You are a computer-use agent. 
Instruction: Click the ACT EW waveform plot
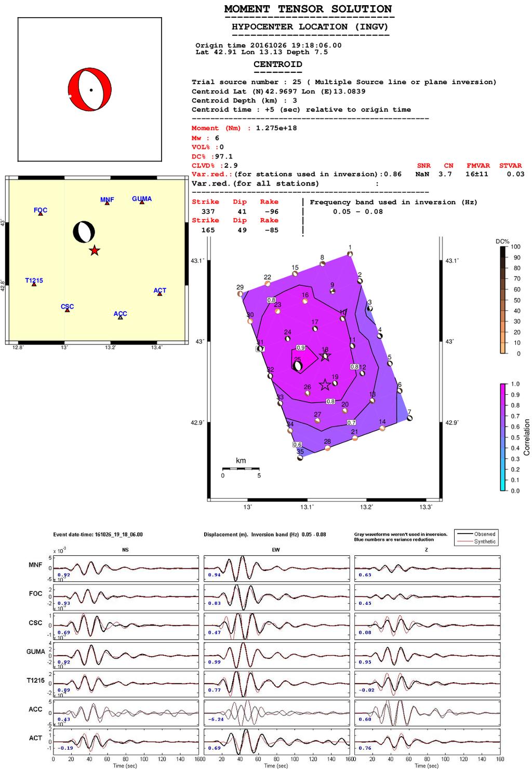tap(276, 742)
